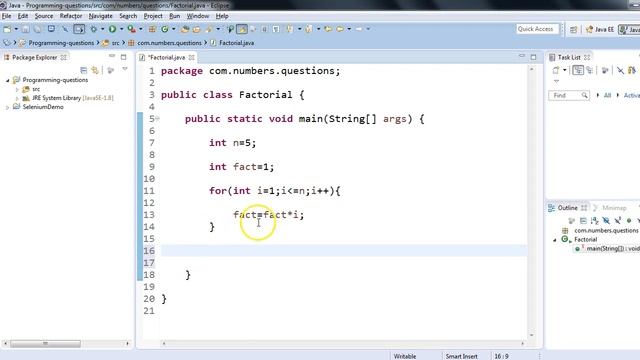640x360 pixels.
Task: Click the Java EE perspective button
Action: pyautogui.click(x=600, y=29)
